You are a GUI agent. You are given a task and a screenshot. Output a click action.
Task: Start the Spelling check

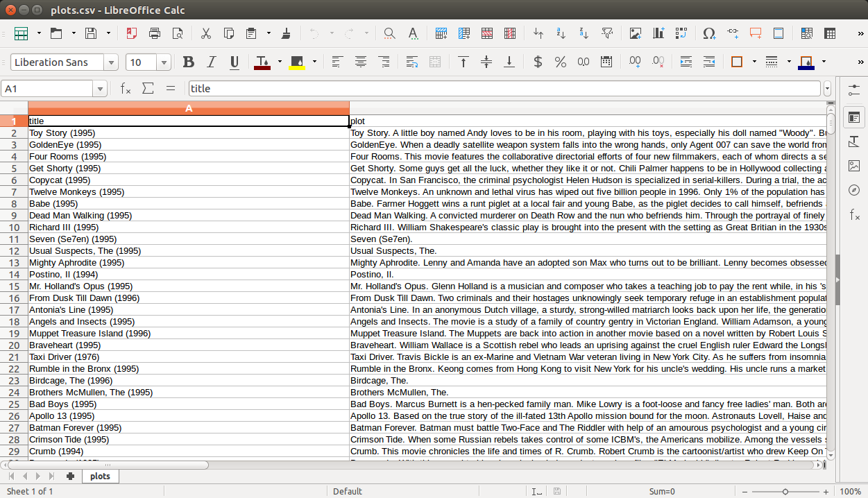point(413,33)
